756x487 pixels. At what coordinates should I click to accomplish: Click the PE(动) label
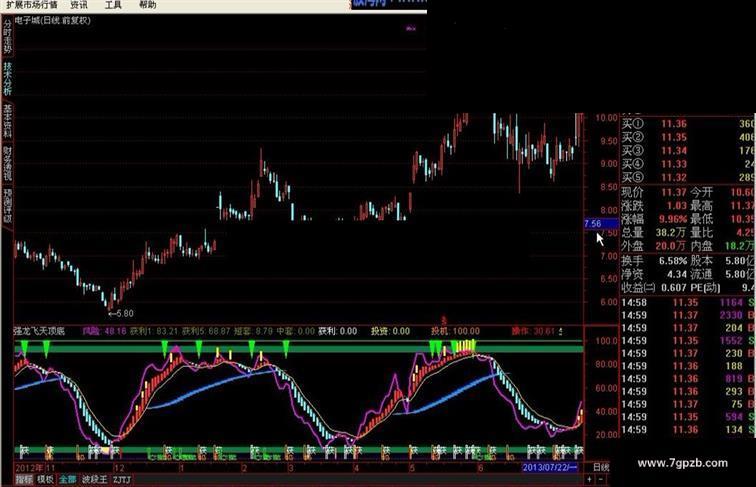705,288
